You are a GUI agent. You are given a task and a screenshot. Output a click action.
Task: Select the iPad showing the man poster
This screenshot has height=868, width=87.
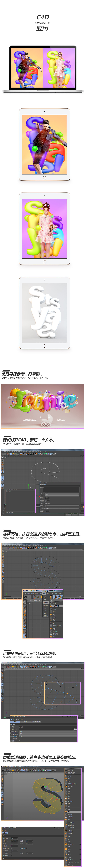(44, 145)
